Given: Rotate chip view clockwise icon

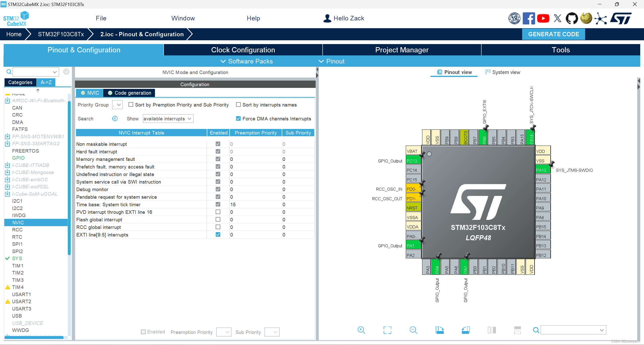Looking at the screenshot, I should point(439,330).
